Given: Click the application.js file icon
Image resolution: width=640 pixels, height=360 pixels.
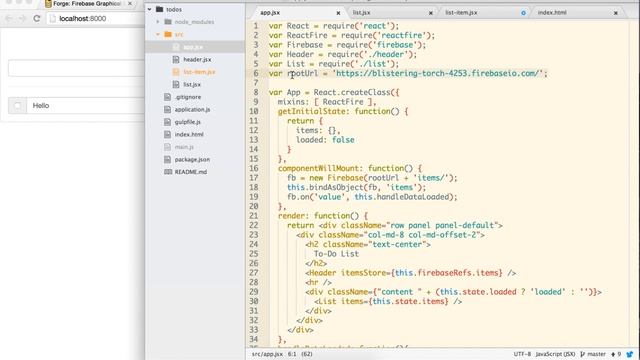Looking at the screenshot, I should (x=167, y=110).
